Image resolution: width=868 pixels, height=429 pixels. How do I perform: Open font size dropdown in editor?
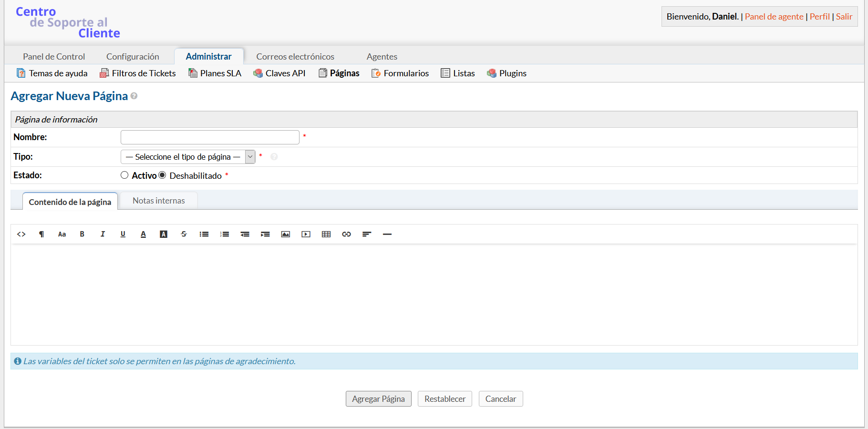62,234
